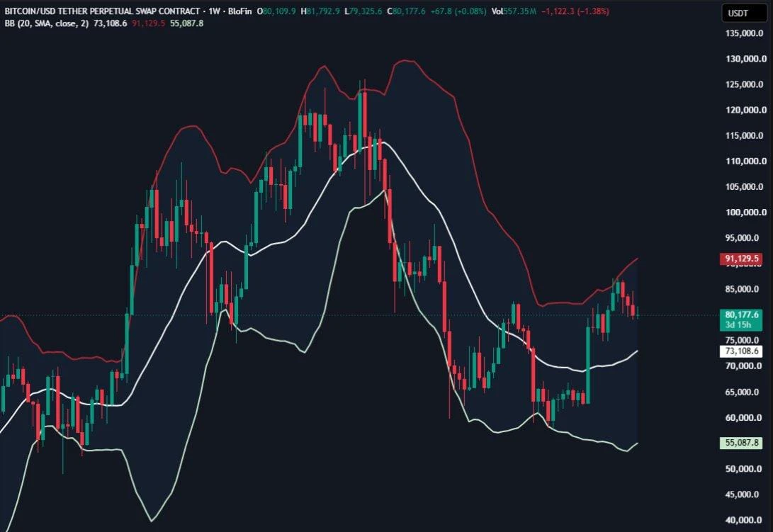The width and height of the screenshot is (773, 532).
Task: Click the BB basis value 73,108.6 in the legend
Action: tap(110, 23)
